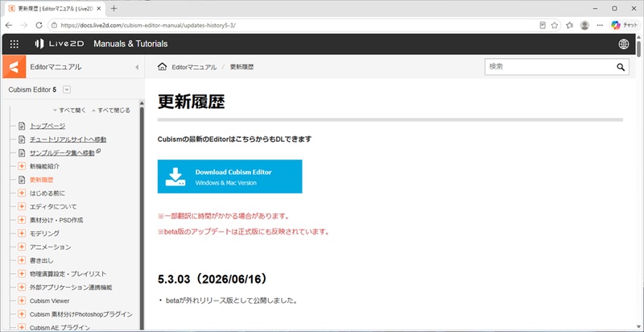644x332 pixels.
Task: Click すべて閉じる to collapse all
Action: [x=111, y=110]
